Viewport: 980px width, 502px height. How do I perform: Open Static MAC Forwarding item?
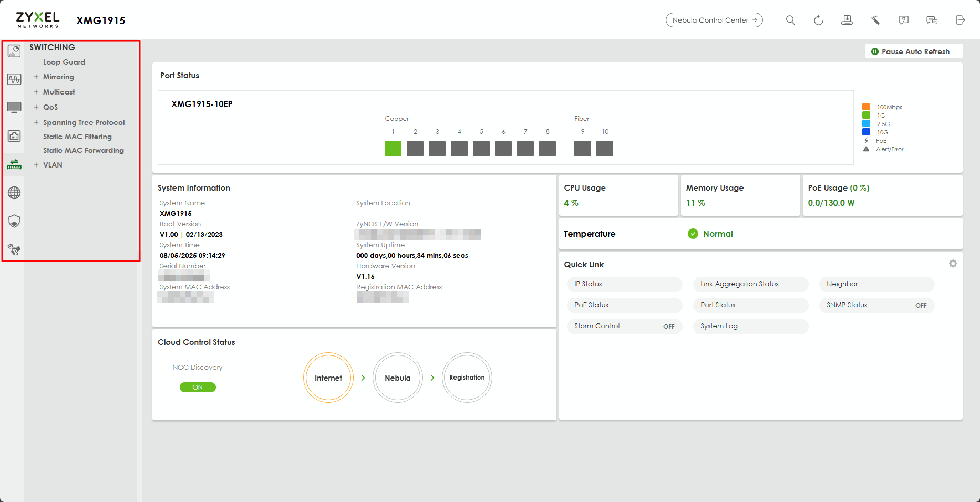84,150
